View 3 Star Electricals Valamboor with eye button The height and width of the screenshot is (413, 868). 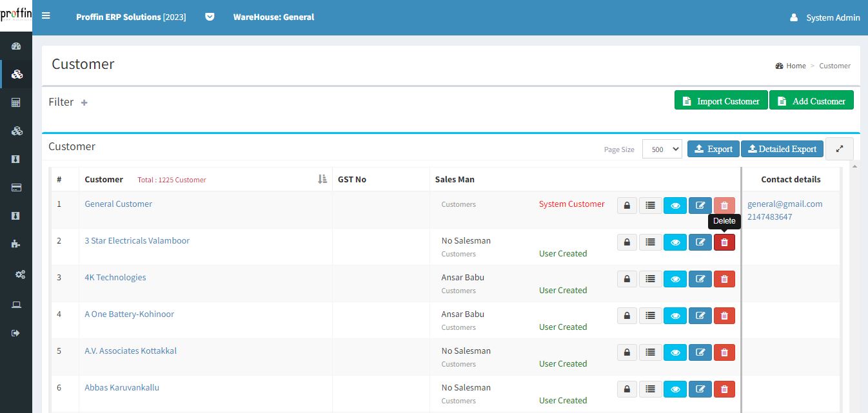(675, 242)
